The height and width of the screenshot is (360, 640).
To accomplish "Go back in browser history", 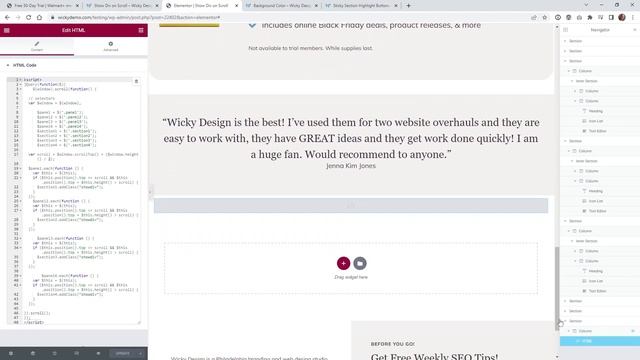I will click(7, 18).
